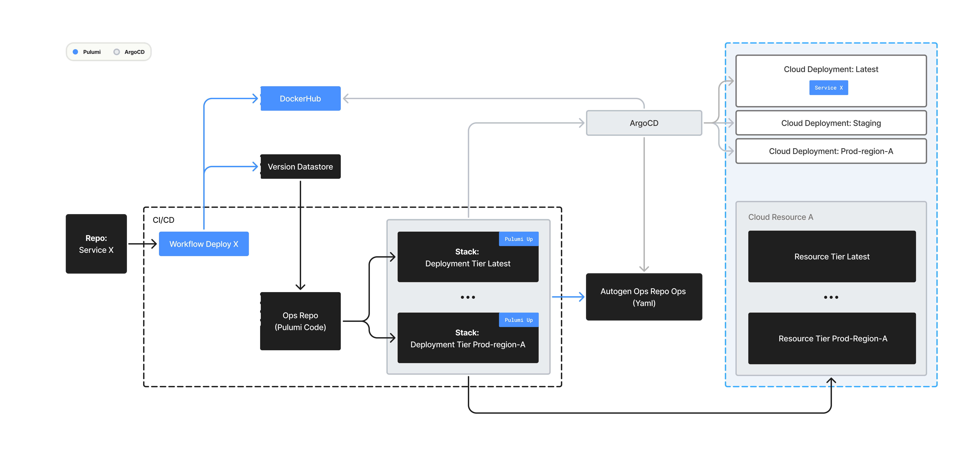Click the Resource Tier Prod-Region-A block

(832, 338)
